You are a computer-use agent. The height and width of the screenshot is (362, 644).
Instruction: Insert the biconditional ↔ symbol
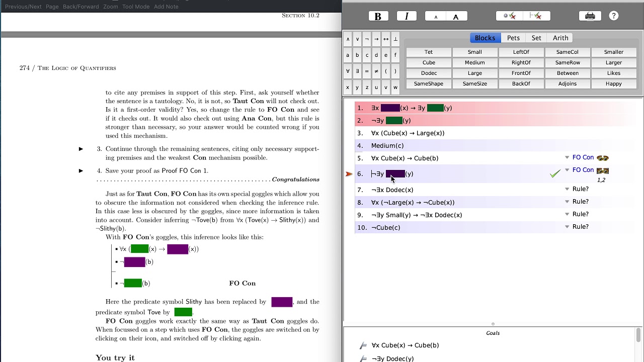tap(386, 39)
